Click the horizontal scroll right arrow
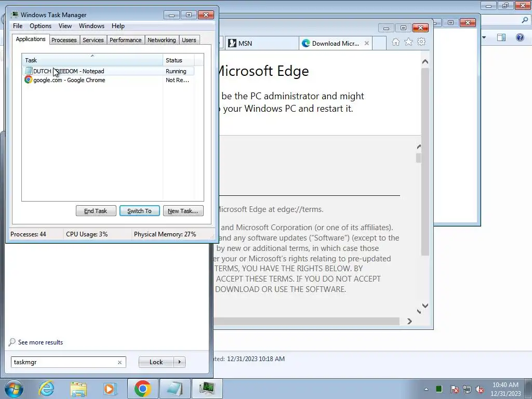Viewport: 532px width, 399px height. point(409,321)
